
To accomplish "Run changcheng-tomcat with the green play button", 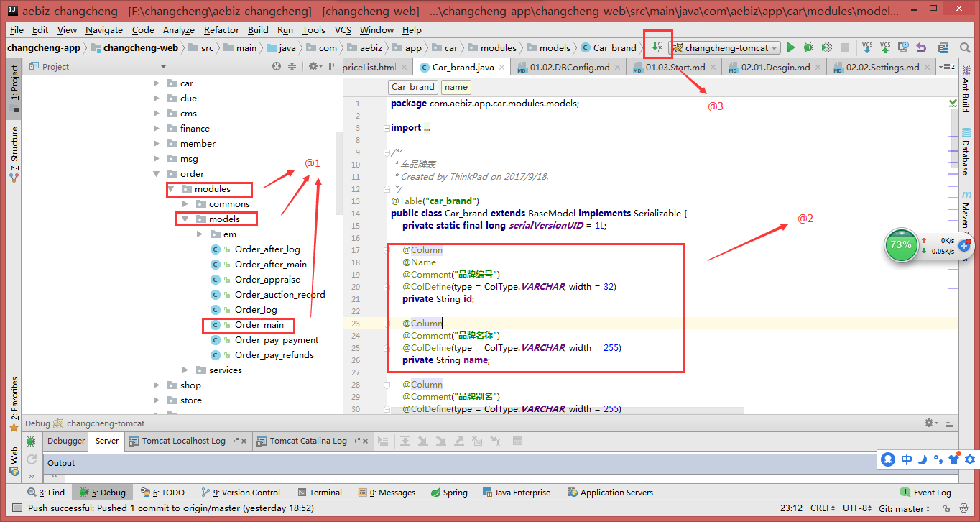I will click(x=791, y=47).
